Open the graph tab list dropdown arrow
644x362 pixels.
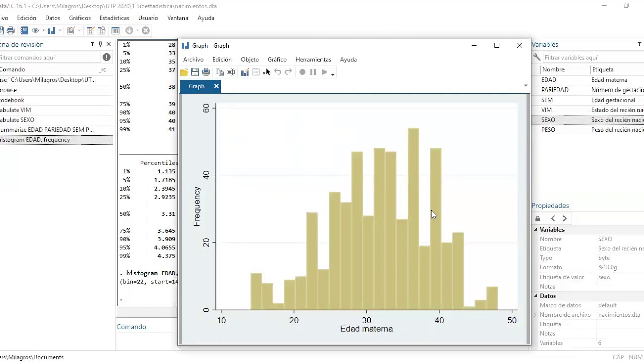[x=526, y=86]
